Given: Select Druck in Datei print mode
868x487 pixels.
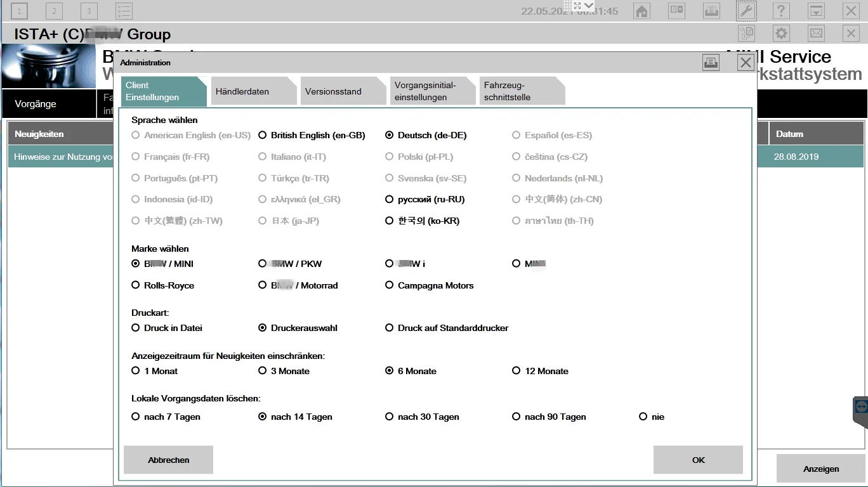Looking at the screenshot, I should pos(167,328).
